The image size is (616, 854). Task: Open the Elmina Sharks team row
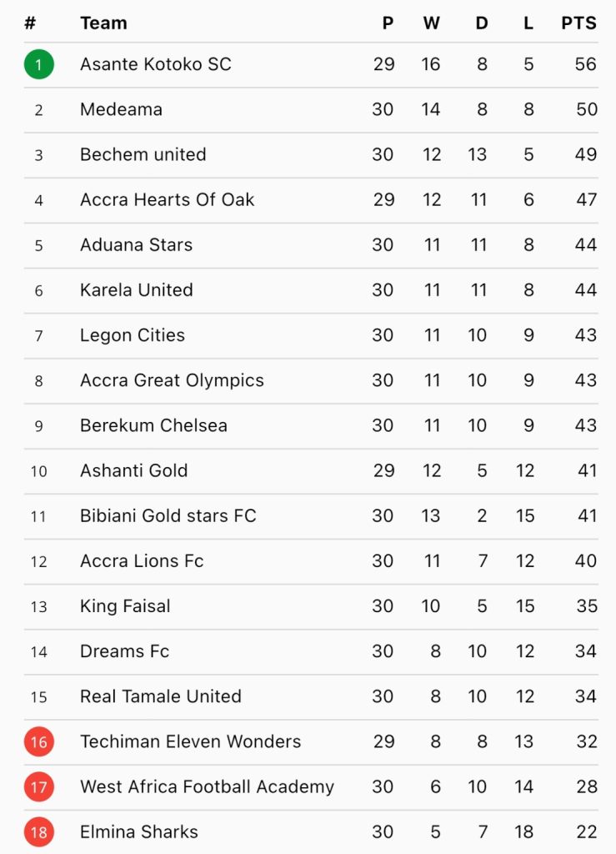(311, 832)
